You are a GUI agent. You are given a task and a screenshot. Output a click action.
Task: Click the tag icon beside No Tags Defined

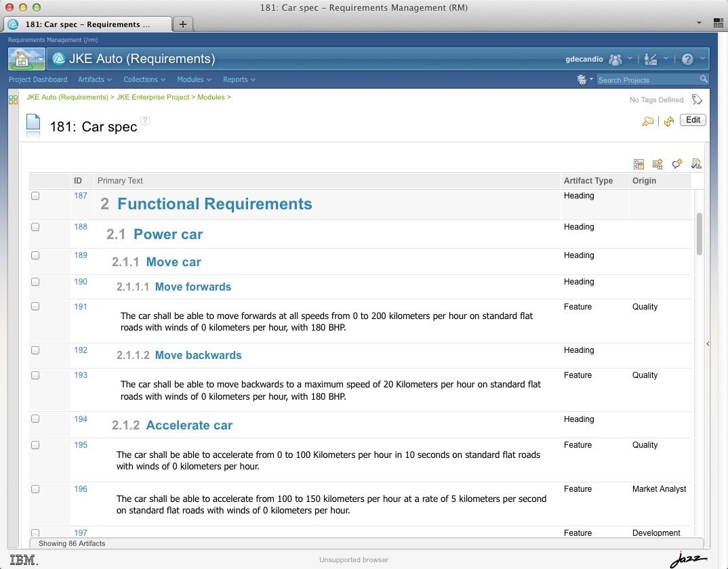pos(697,100)
